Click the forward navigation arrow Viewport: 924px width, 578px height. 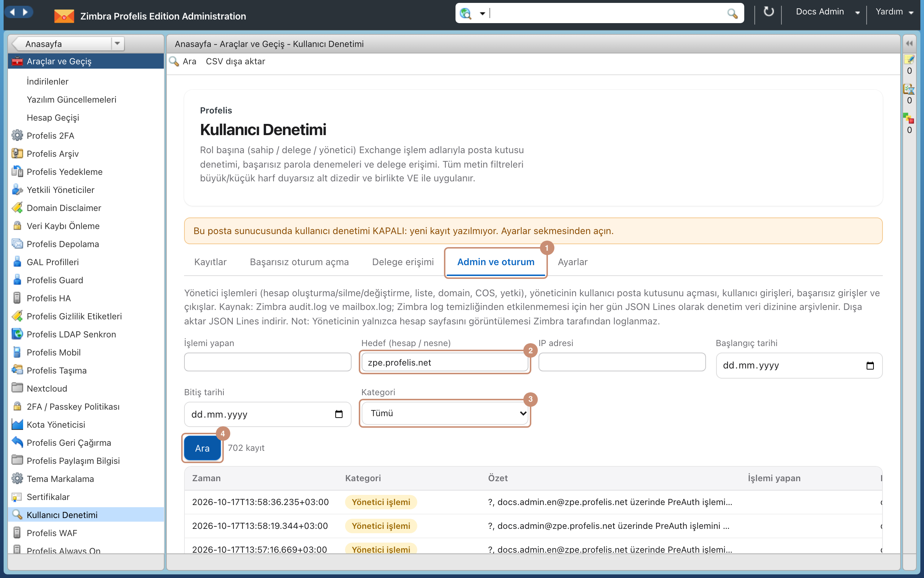tap(25, 12)
